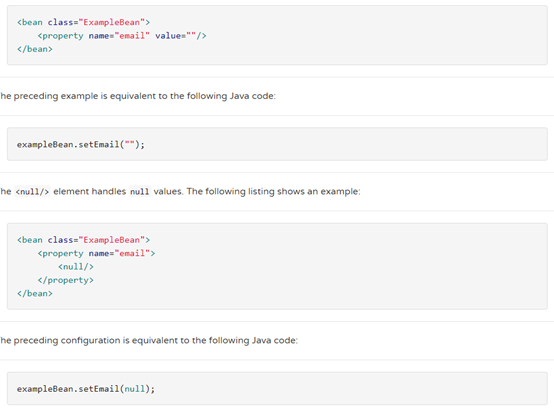Click the code 'exampleBean.setEmail(null);'
The image size is (554, 412).
(x=86, y=389)
